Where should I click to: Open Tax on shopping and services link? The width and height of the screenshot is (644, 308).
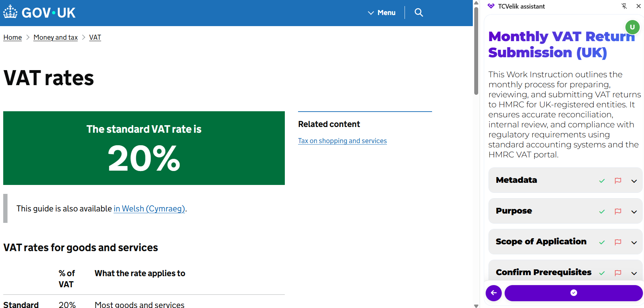pos(342,141)
